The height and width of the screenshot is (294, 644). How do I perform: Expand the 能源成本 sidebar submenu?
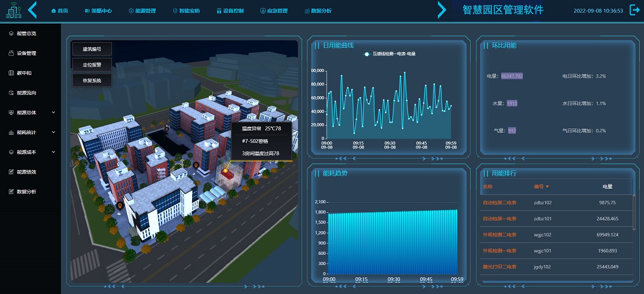[53, 153]
